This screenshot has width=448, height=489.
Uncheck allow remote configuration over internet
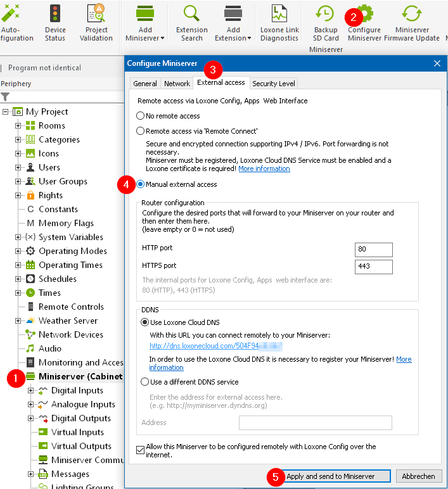[141, 450]
